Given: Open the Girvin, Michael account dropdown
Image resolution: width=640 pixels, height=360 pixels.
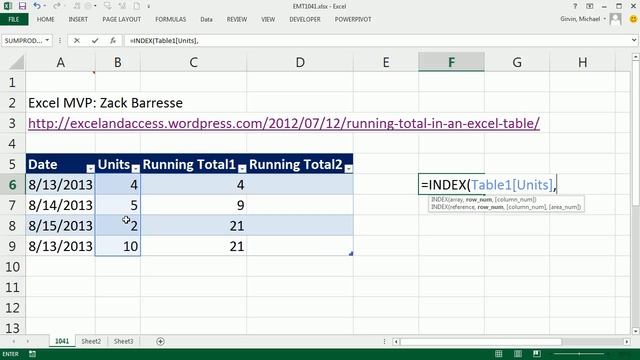Looking at the screenshot, I should [x=605, y=19].
